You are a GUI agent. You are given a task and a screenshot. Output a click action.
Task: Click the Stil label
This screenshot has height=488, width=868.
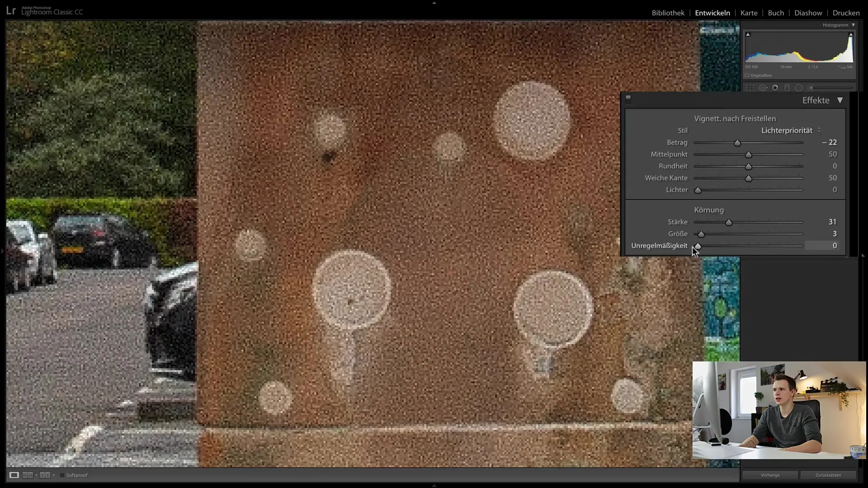pos(683,131)
